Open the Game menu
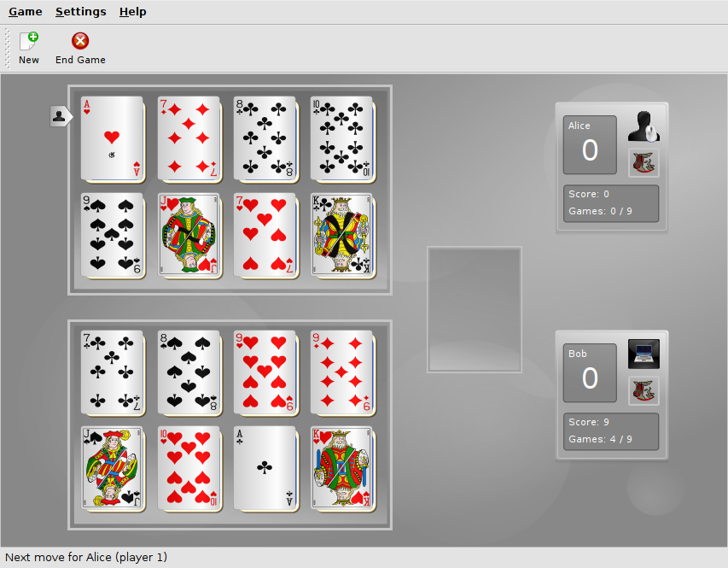 pos(26,12)
